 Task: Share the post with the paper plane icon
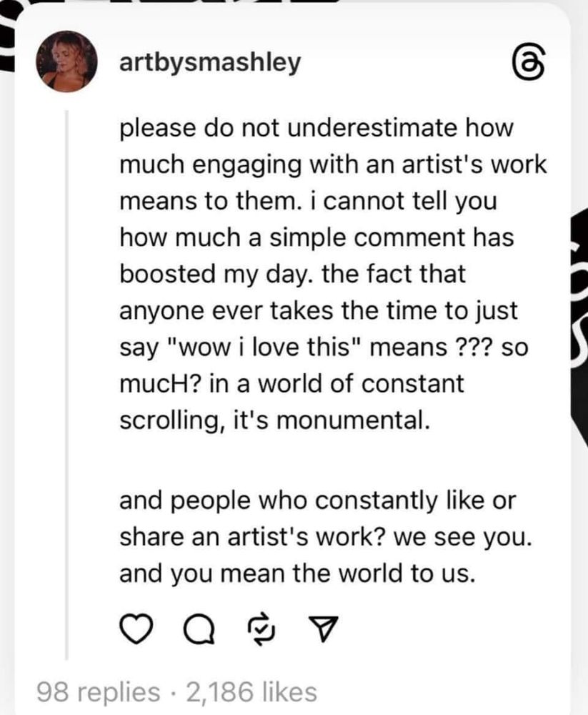tap(323, 628)
